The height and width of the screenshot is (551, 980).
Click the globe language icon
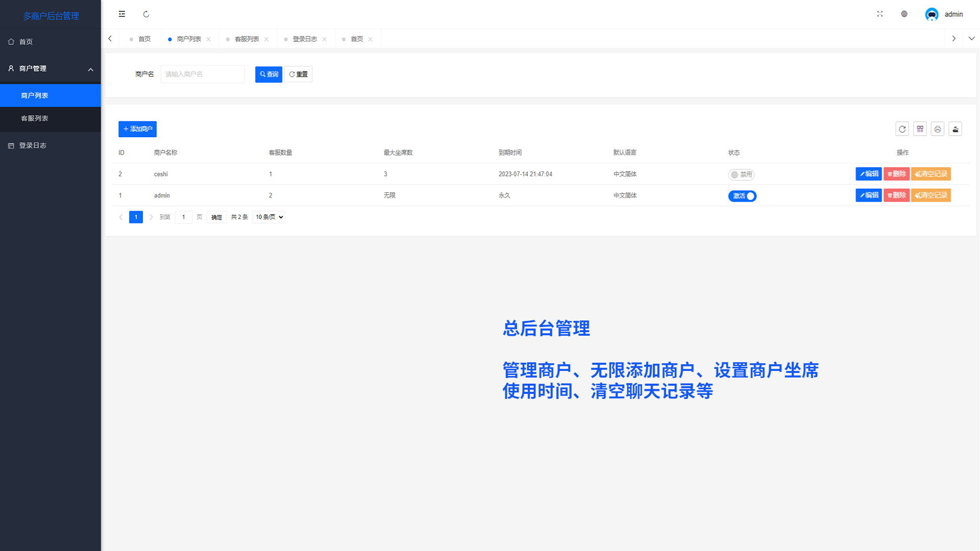point(904,14)
